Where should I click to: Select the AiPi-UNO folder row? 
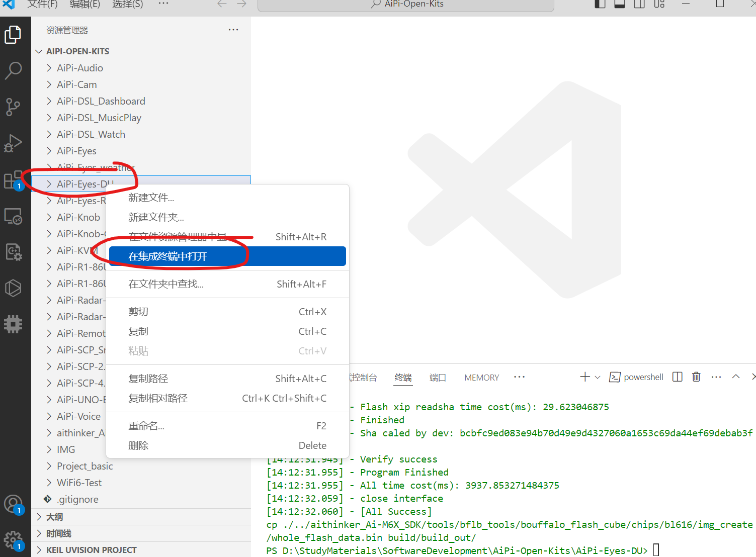[x=69, y=400]
